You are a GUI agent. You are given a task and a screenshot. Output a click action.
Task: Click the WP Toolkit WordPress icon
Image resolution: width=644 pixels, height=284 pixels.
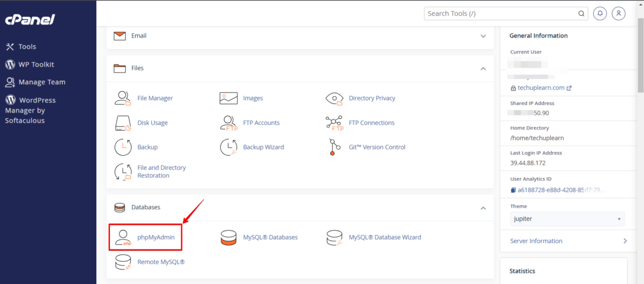click(x=10, y=65)
